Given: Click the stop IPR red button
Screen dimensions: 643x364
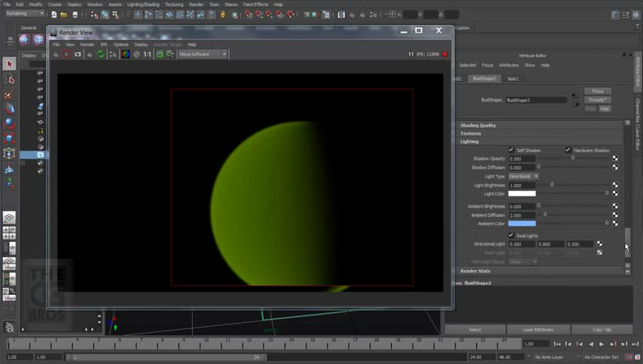Looking at the screenshot, I should (445, 55).
